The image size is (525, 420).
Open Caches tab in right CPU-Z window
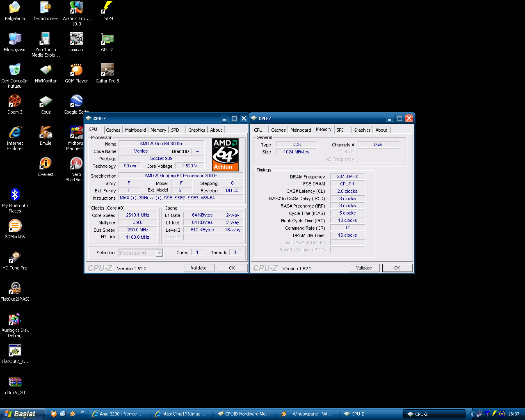(278, 130)
